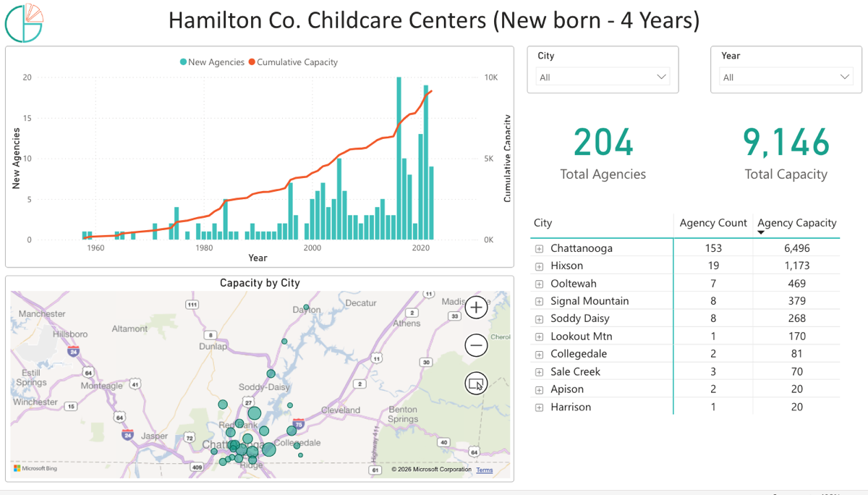Expand the Collegedale row
Viewport: 868px width, 495px height.
(x=539, y=355)
